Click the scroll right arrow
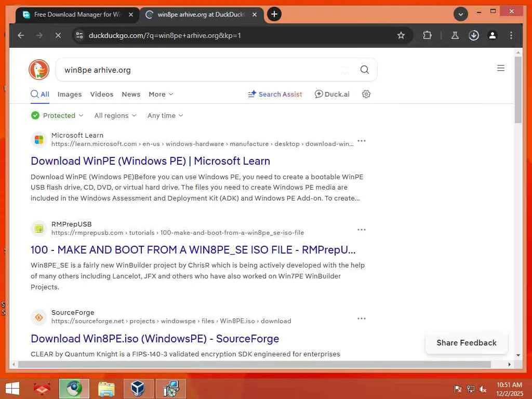The height and width of the screenshot is (399, 532). [509, 364]
